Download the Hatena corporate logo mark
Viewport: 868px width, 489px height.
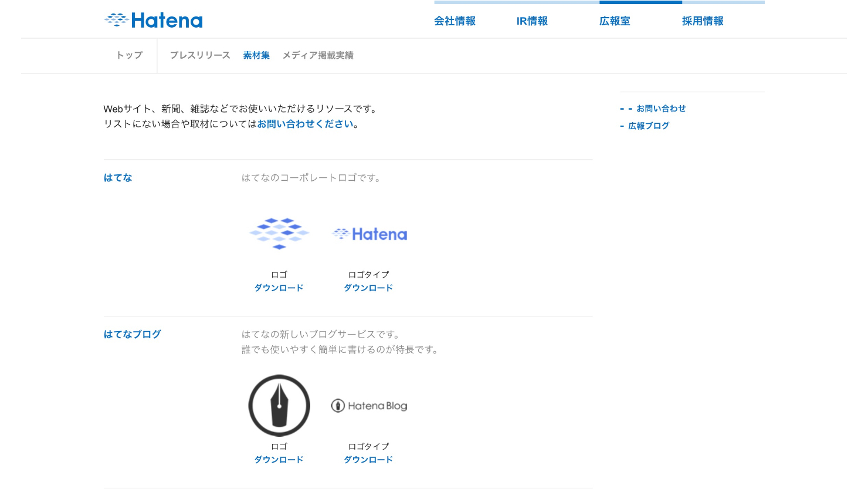point(279,288)
